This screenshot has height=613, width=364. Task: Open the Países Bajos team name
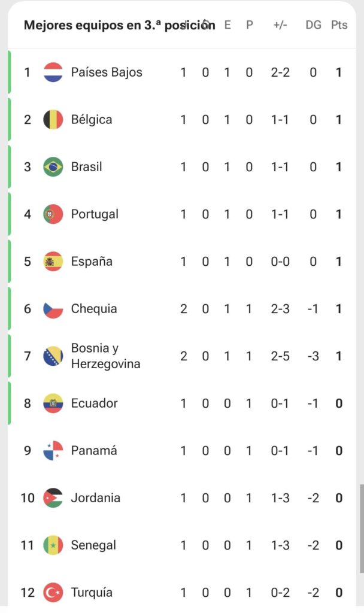107,72
